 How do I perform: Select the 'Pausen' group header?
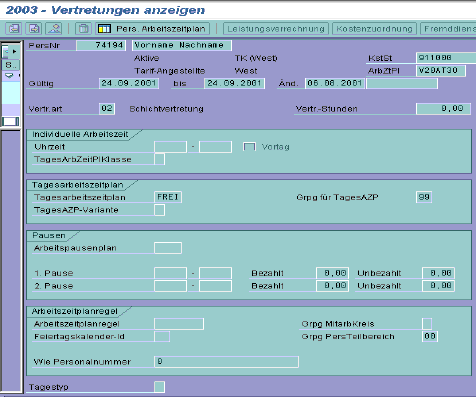pos(49,236)
